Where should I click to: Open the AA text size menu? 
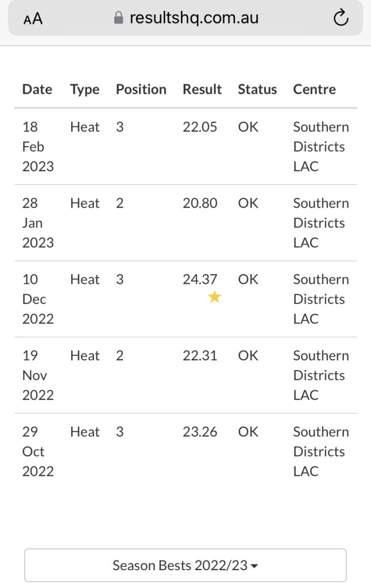tap(33, 19)
